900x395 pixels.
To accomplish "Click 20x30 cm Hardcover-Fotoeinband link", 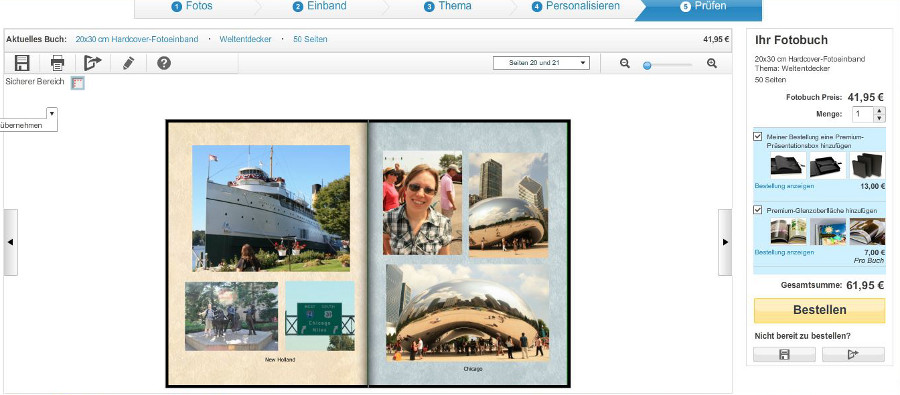I will [x=137, y=40].
